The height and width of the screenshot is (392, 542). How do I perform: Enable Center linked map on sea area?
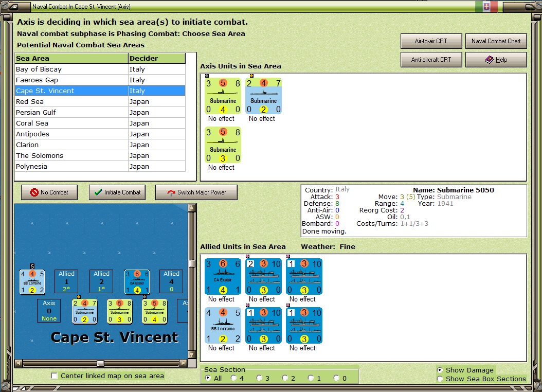55,376
